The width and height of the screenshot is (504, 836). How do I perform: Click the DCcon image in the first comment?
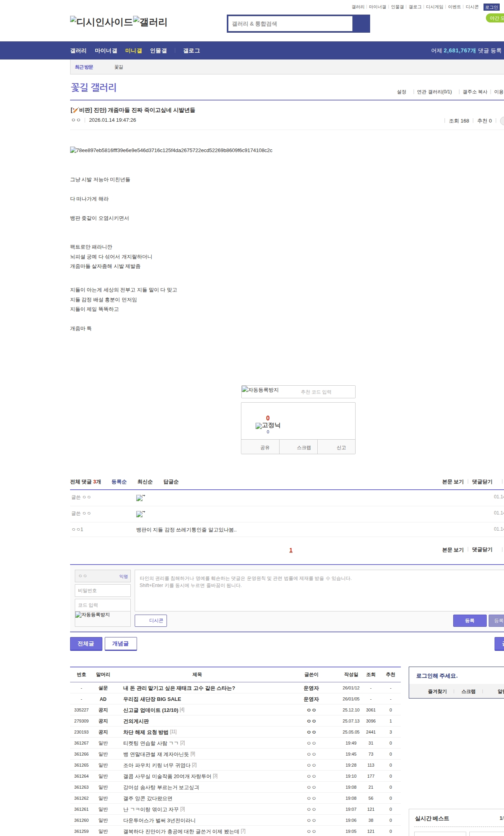click(x=140, y=498)
